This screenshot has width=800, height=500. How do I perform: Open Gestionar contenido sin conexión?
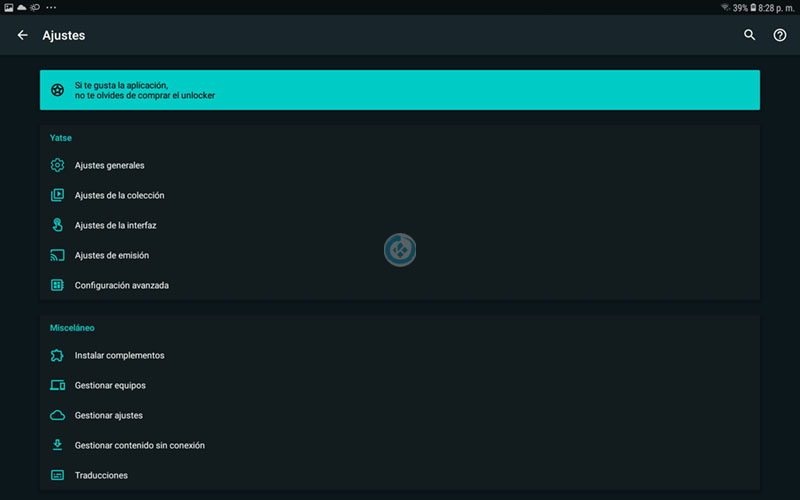click(x=140, y=445)
